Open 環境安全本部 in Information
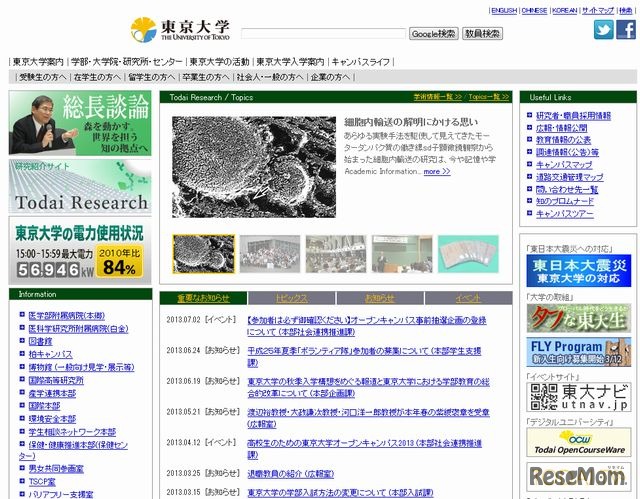Screen dimensions: 640x499 click(x=52, y=419)
